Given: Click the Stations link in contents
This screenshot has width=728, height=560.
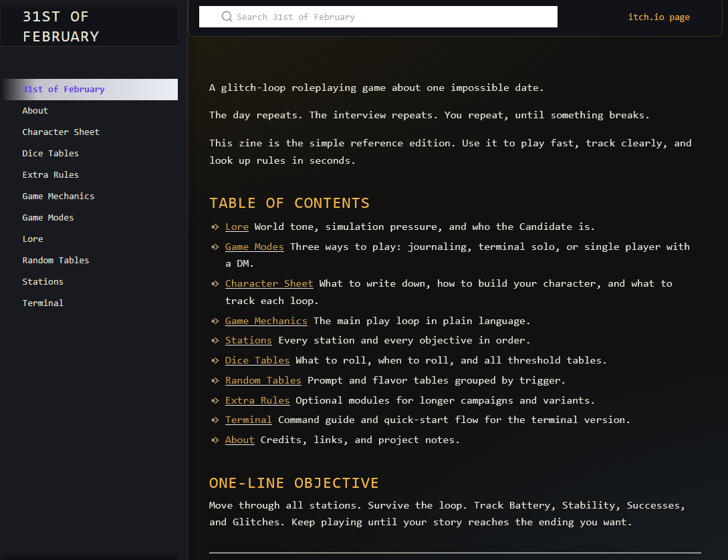Looking at the screenshot, I should pyautogui.click(x=249, y=340).
